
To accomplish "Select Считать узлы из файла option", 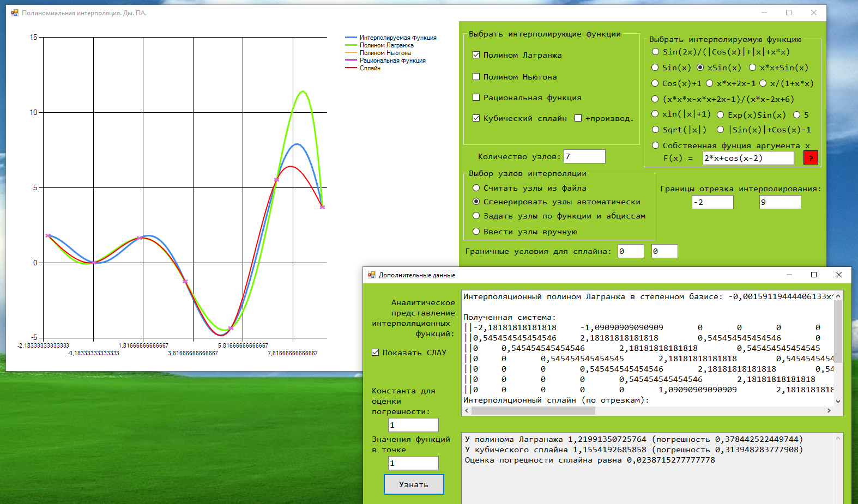I will point(476,188).
